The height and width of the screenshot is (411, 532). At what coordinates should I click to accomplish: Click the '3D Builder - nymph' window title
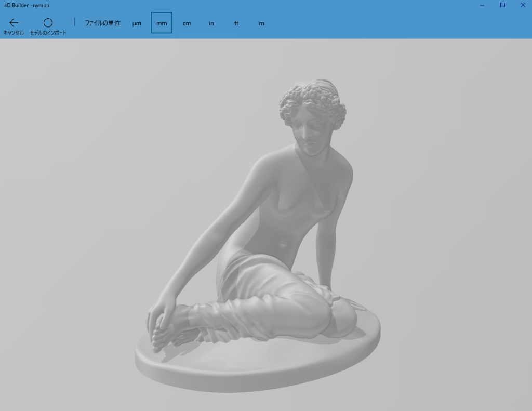tap(27, 5)
